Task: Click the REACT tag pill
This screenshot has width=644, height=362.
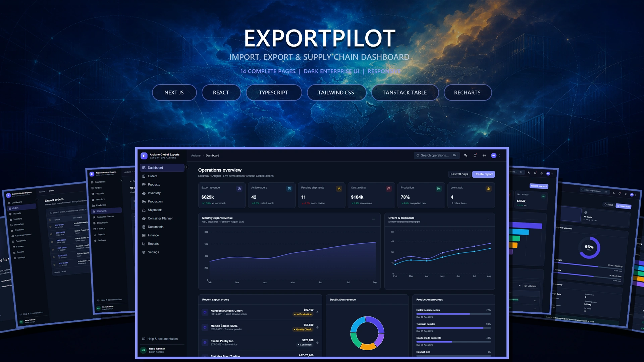Action: (221, 93)
